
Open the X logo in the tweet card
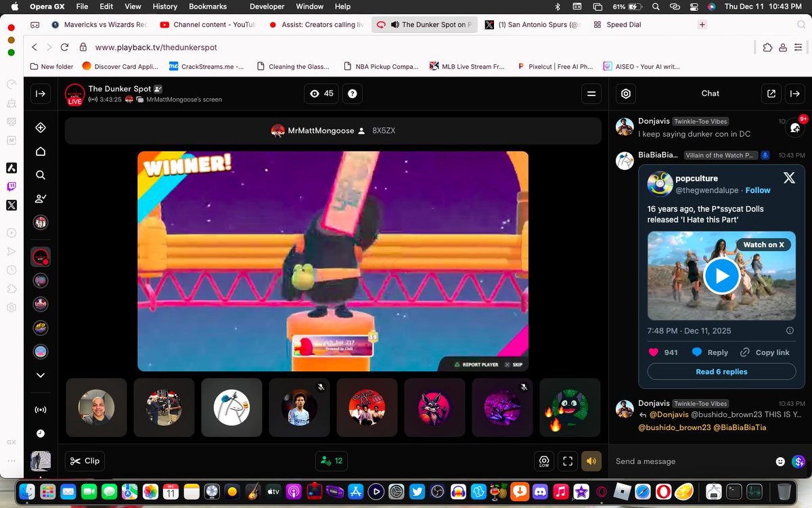(789, 178)
